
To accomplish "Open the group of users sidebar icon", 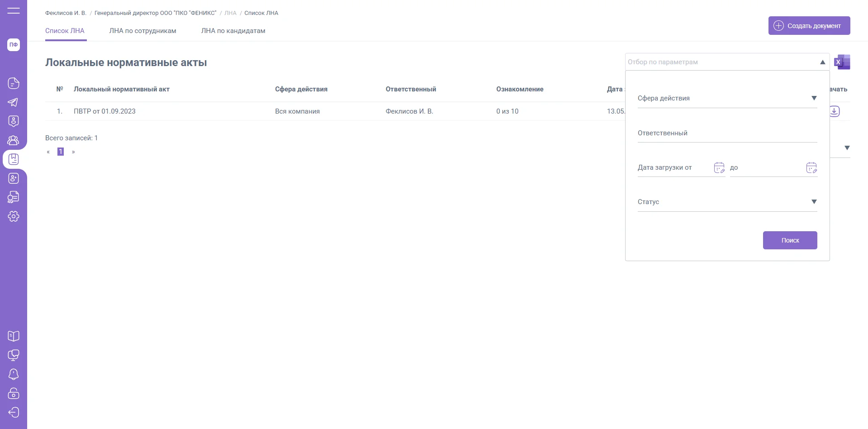I will (x=14, y=140).
